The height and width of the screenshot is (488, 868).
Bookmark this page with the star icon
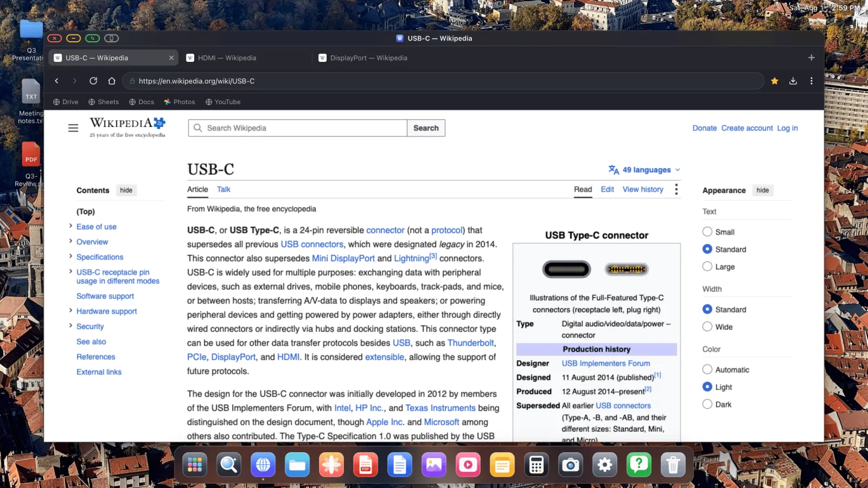(775, 81)
